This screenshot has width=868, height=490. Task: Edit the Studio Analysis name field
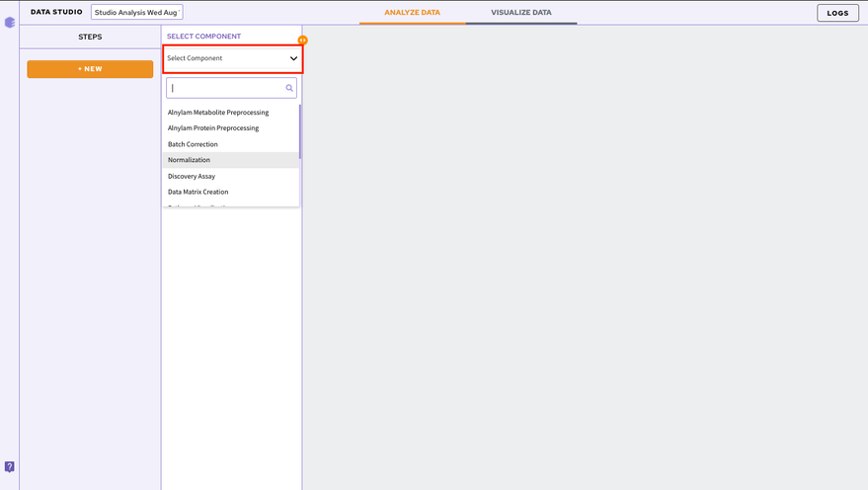136,12
